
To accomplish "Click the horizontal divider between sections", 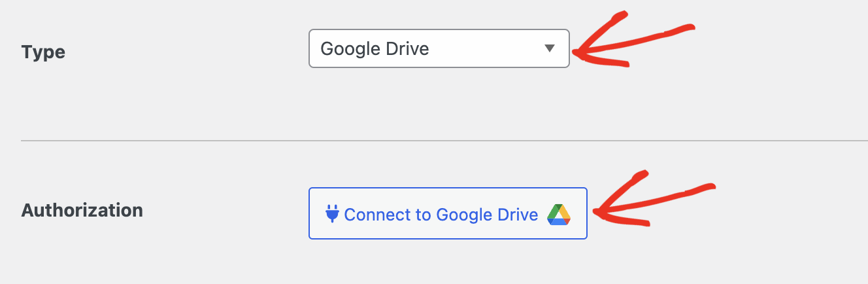I will (x=444, y=141).
